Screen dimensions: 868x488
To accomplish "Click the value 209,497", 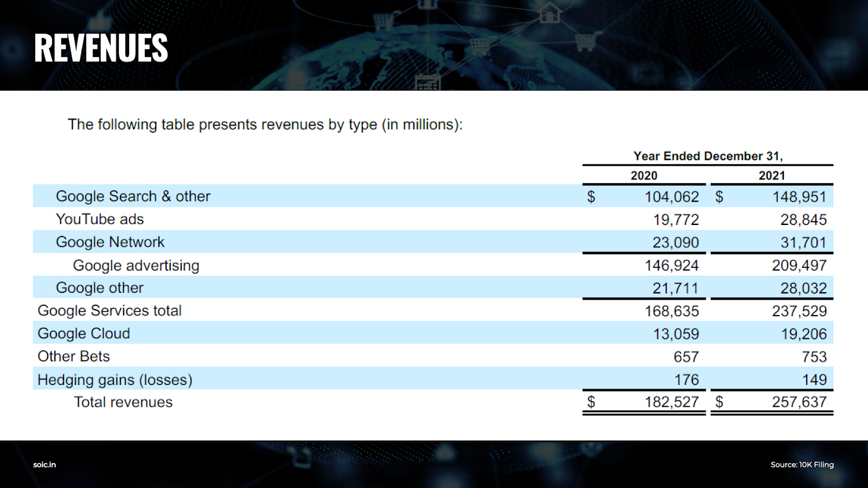I will [x=800, y=266].
